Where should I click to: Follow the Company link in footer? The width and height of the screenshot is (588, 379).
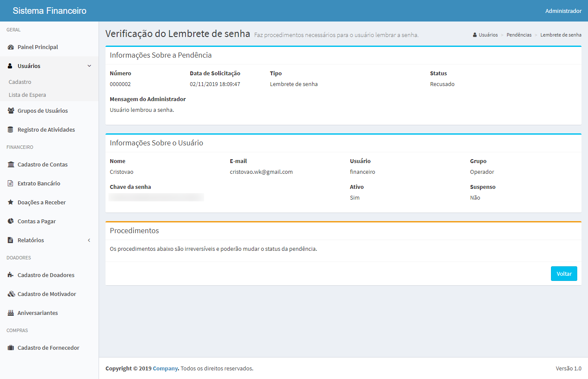coord(165,369)
